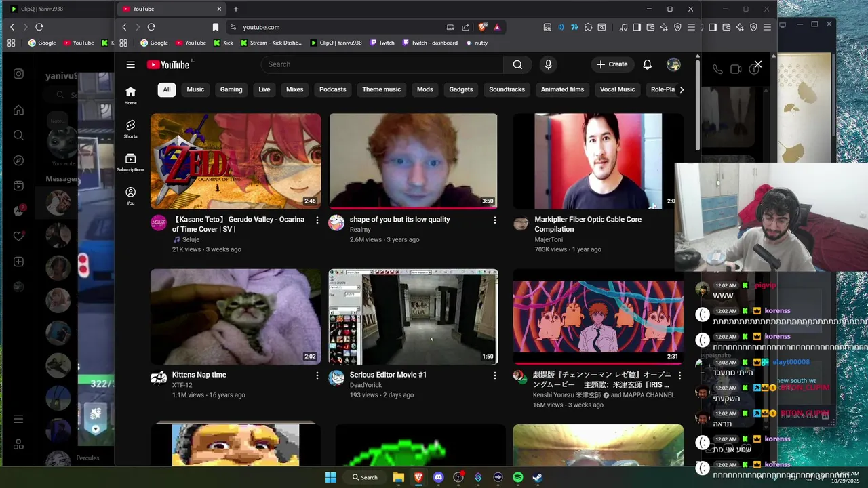
Task: Toggle the Brave sidebar panel icon
Action: (637, 27)
